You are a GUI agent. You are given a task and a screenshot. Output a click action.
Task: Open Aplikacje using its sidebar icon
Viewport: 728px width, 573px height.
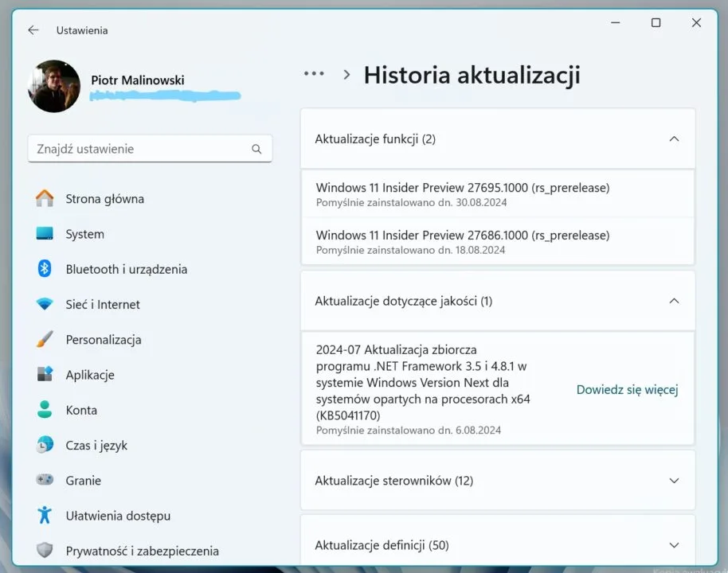(x=45, y=375)
